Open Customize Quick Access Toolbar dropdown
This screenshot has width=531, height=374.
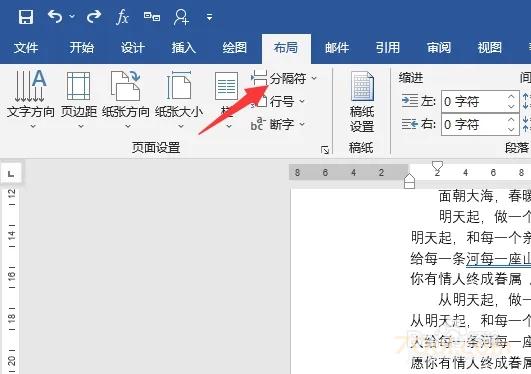pos(210,17)
